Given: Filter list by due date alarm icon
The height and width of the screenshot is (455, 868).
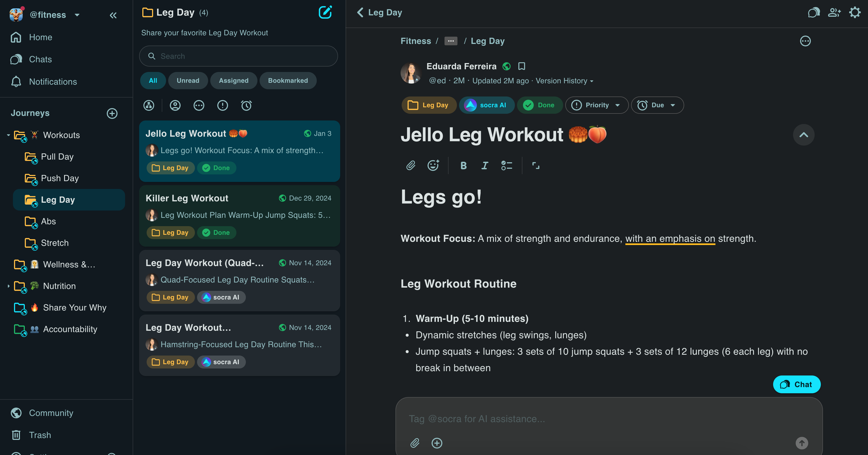Looking at the screenshot, I should [246, 105].
